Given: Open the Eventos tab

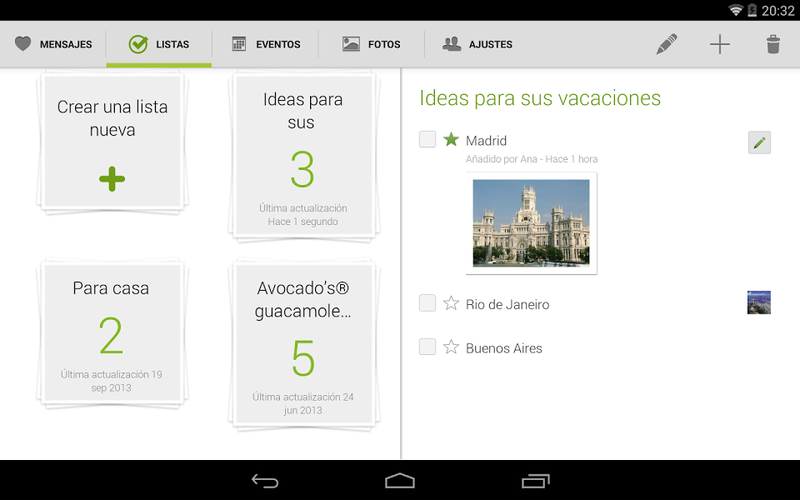Looking at the screenshot, I should pos(265,44).
